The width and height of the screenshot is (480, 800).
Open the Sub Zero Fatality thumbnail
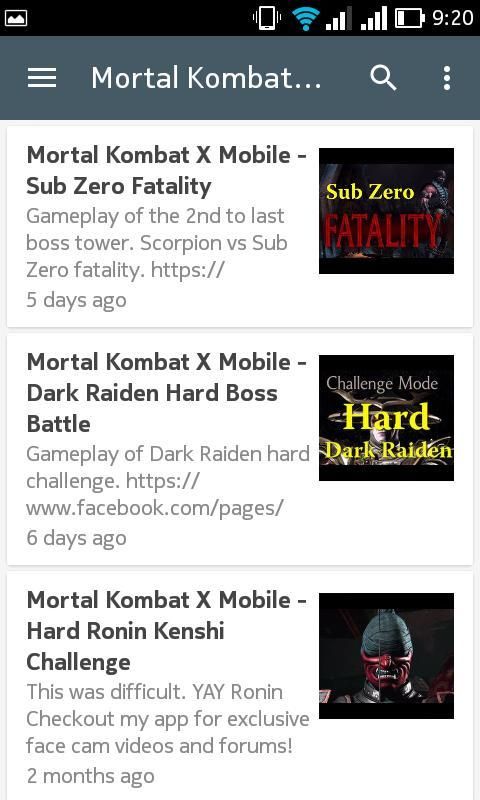[x=386, y=211]
